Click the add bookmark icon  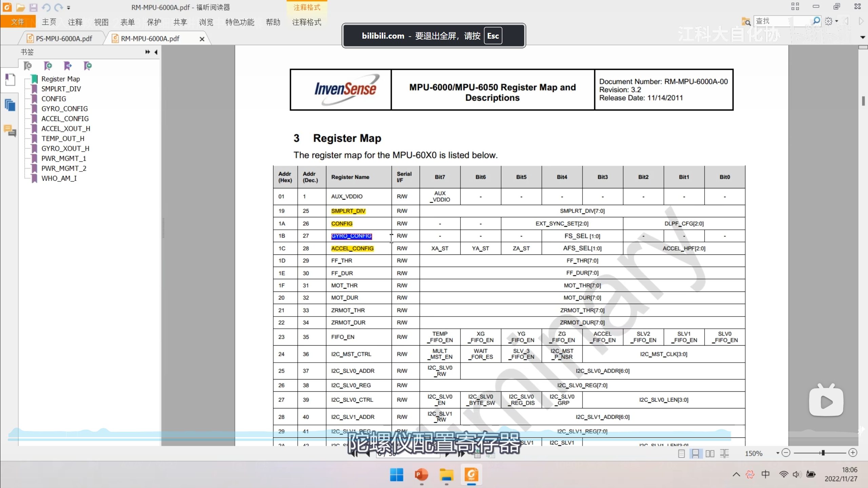pos(48,66)
